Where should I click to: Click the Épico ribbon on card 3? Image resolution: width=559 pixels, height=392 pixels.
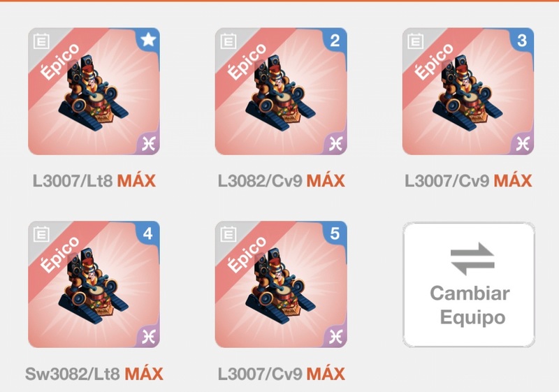click(x=434, y=61)
